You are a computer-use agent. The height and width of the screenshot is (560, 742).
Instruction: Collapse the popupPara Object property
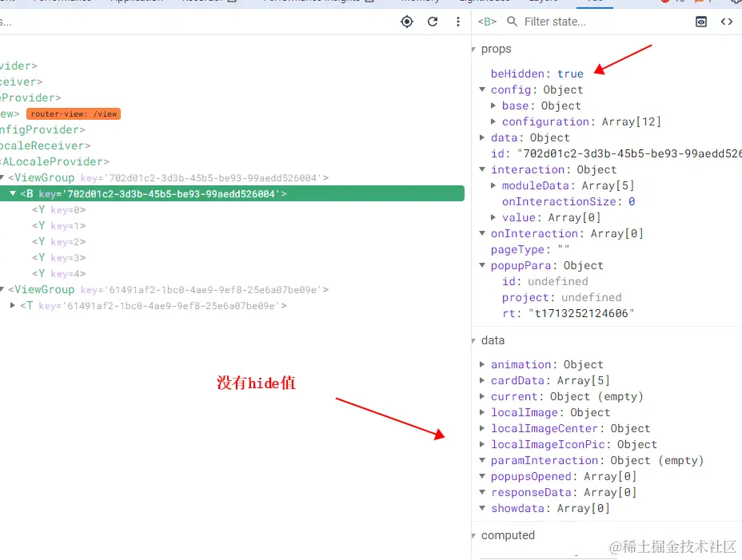pos(482,265)
